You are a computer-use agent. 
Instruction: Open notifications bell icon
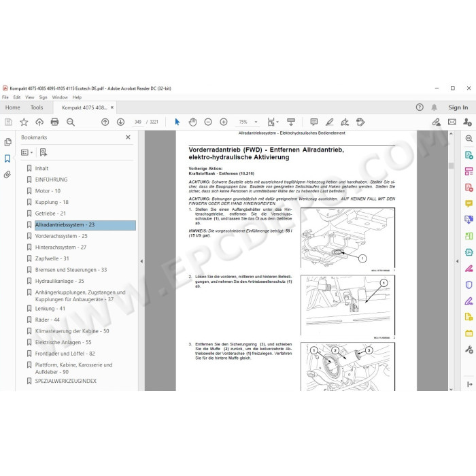tap(434, 107)
